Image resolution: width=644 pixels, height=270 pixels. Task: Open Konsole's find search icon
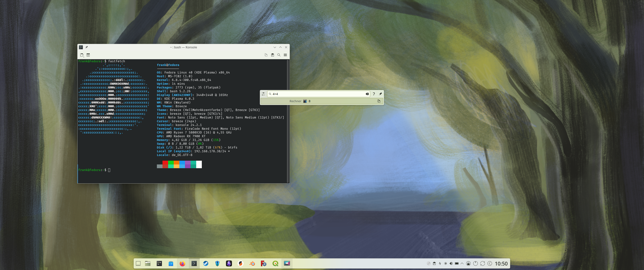(x=279, y=55)
